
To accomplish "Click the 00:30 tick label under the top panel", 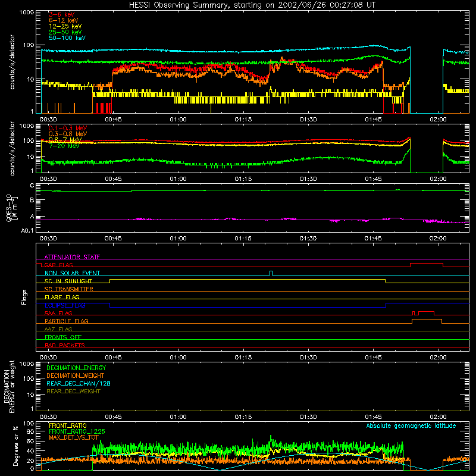I will pos(48,120).
